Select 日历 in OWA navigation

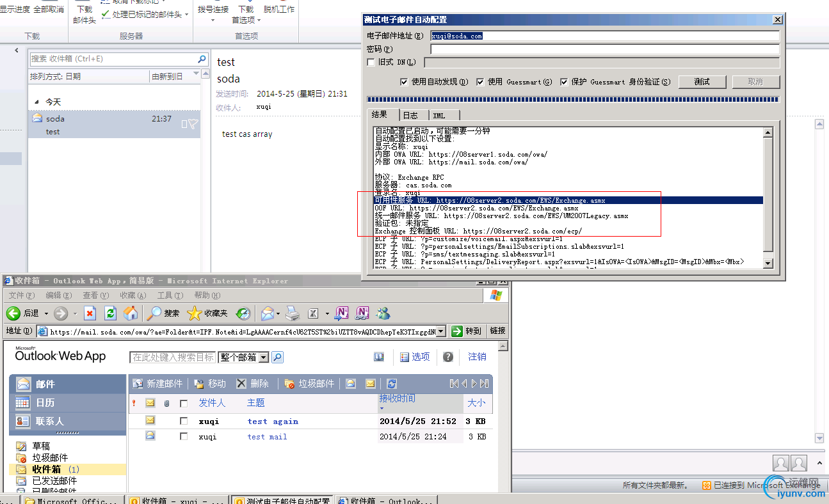(68, 403)
